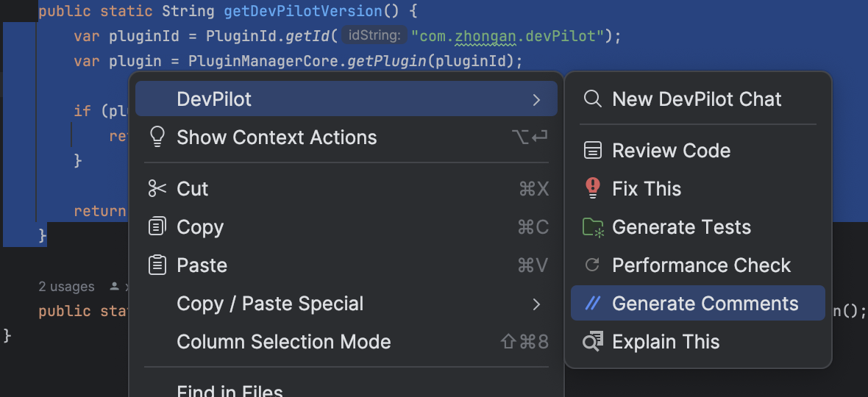Screen dimensions: 868x397
Task: Click the Performance Check refresh icon
Action: (x=592, y=265)
